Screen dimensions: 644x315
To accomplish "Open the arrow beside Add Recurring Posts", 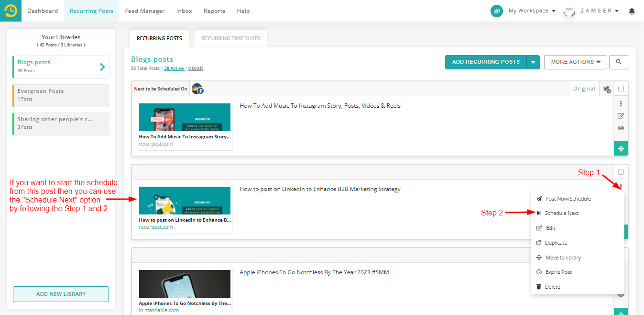I will click(x=533, y=62).
